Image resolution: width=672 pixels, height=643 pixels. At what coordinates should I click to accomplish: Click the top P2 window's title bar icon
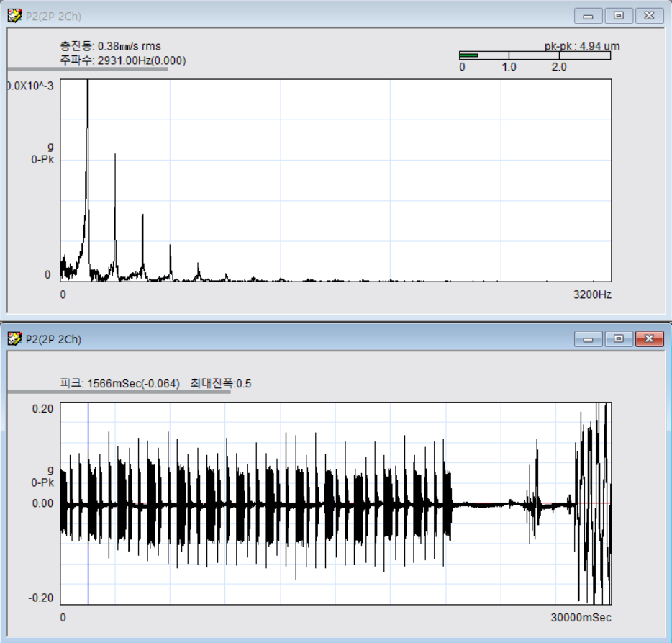click(x=14, y=15)
